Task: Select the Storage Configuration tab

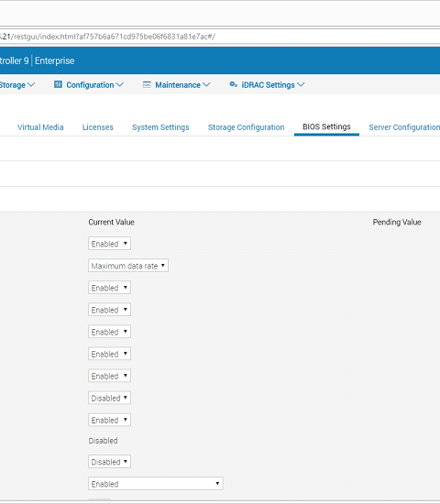Action: (246, 127)
